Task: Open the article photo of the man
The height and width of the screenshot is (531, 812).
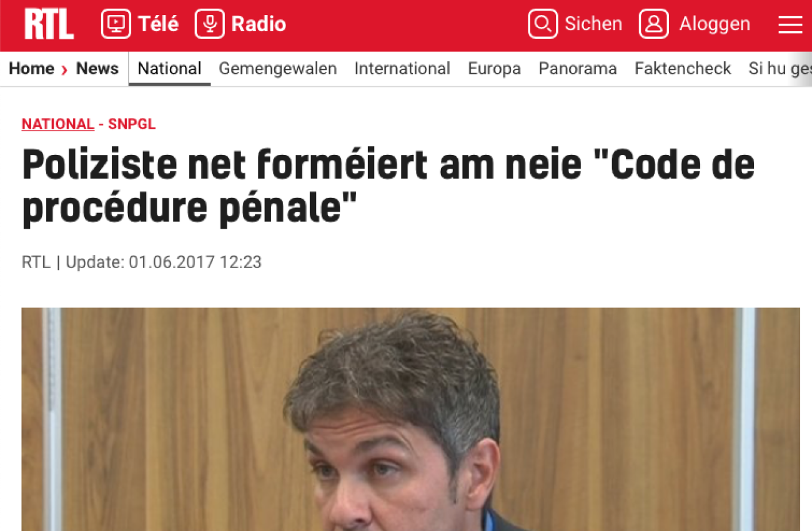Action: 410,419
